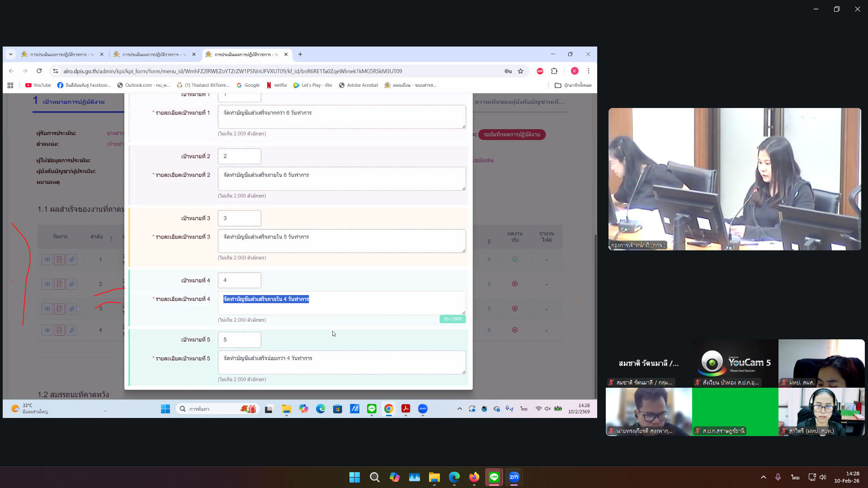Toggle eye icon in table row 4

[x=47, y=330]
